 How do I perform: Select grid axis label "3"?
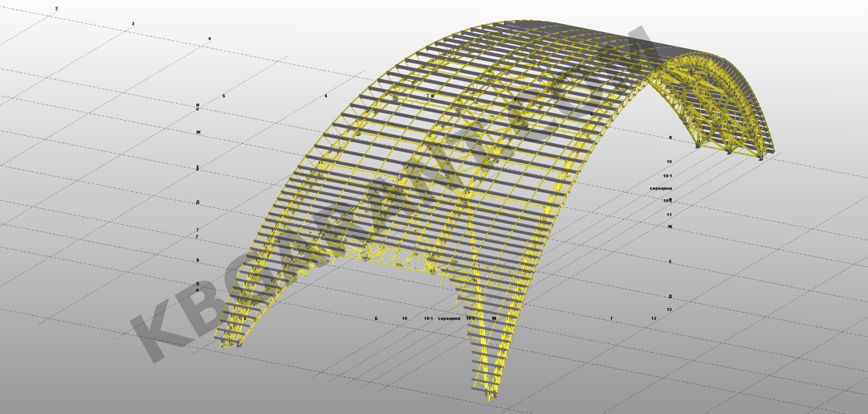(133, 24)
